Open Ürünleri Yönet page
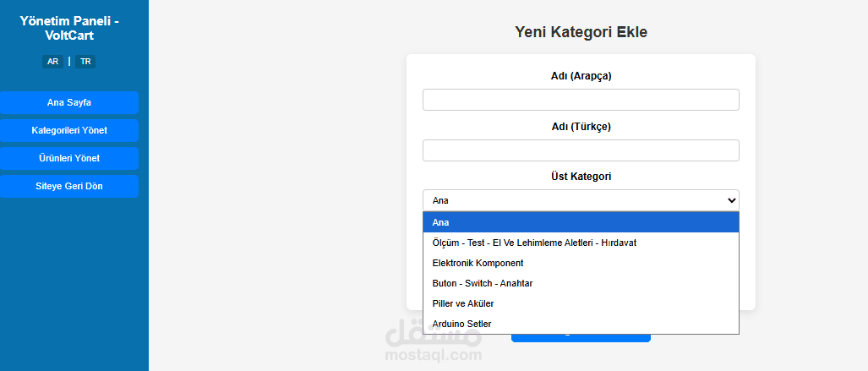The width and height of the screenshot is (868, 371). (69, 158)
